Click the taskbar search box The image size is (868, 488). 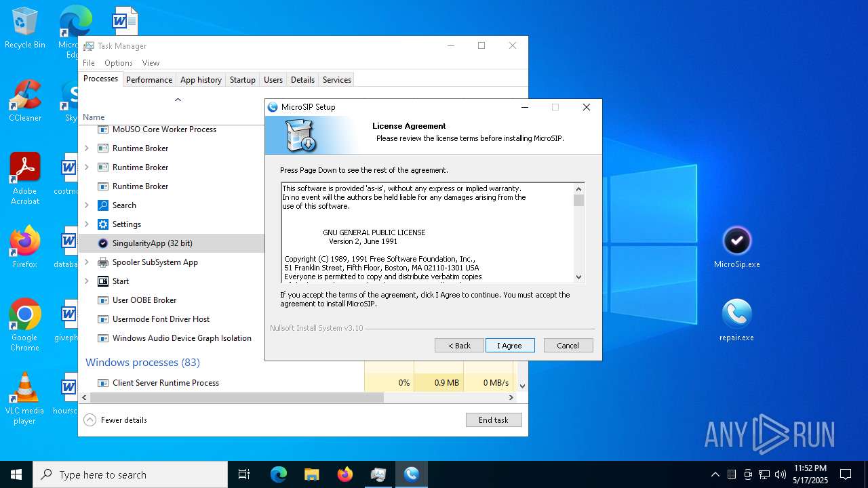(x=130, y=474)
